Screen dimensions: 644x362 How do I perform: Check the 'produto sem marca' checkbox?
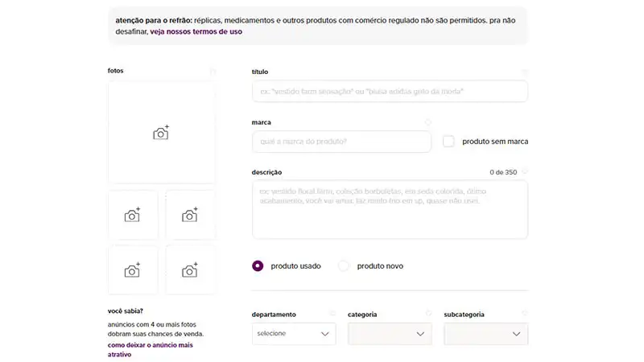(448, 142)
